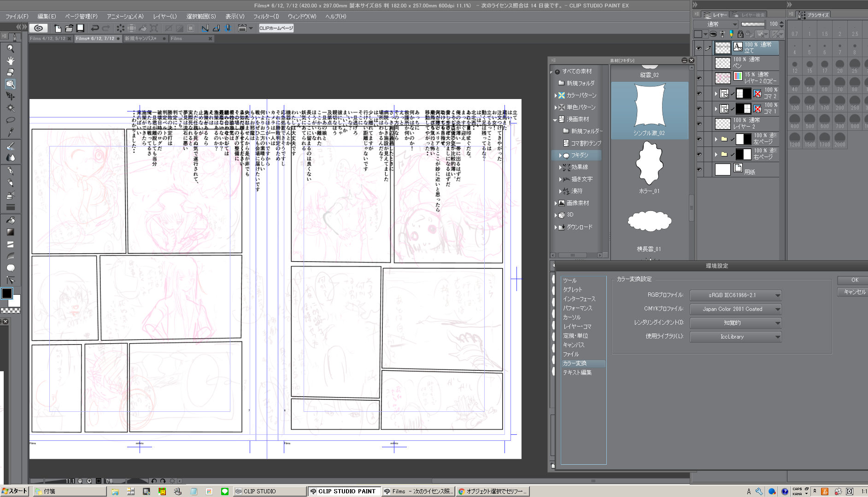Select the Eyedropper tool
Viewport: 868px width, 497px height.
10,132
